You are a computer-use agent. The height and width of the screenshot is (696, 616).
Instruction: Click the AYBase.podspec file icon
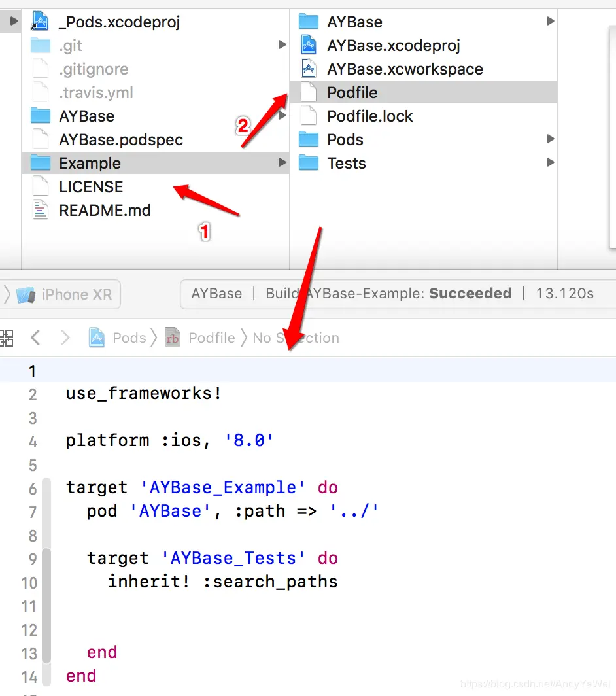[x=41, y=139]
